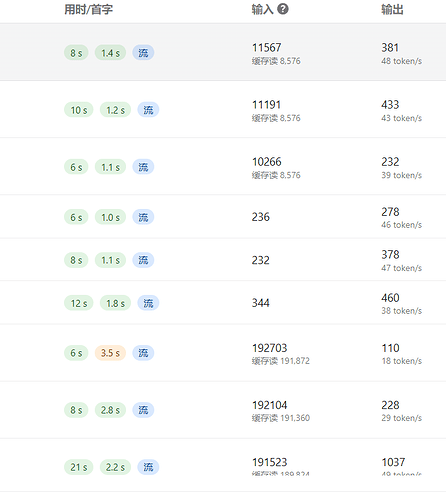The image size is (446, 500).
Task: Click the 43 token/s speed text
Action: pos(401,118)
